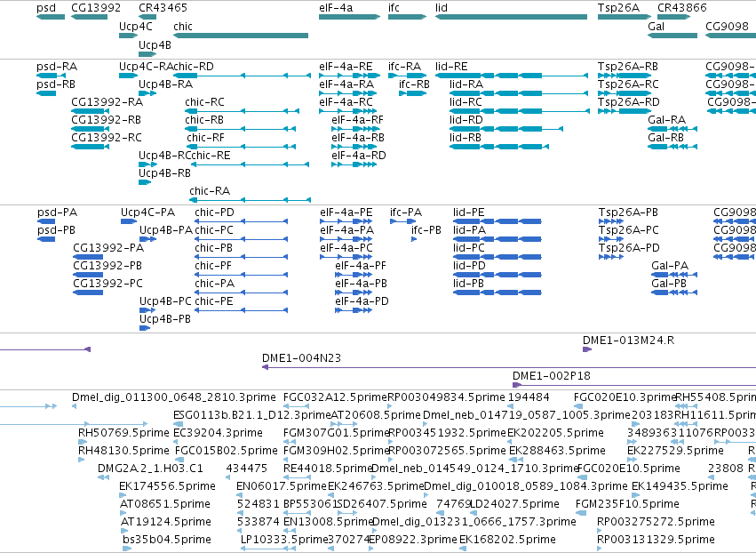Select transcript label CG13992-RA
The width and height of the screenshot is (756, 553).
(x=107, y=102)
